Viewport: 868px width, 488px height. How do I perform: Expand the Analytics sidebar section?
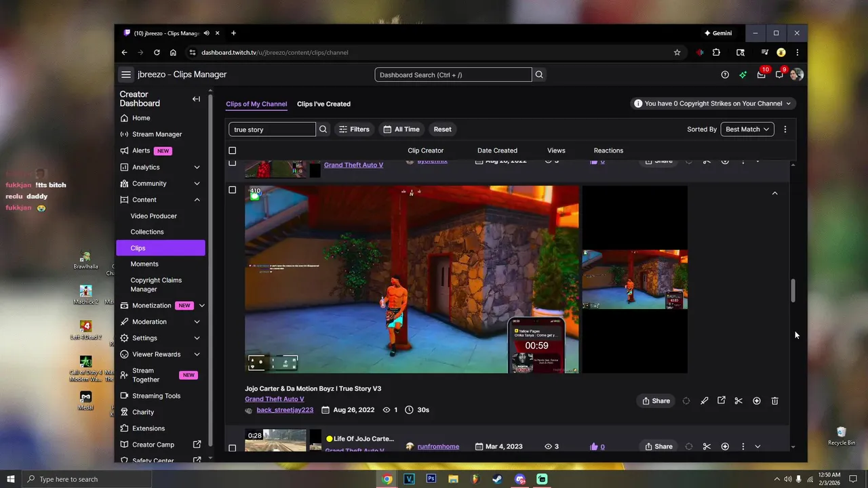(197, 167)
